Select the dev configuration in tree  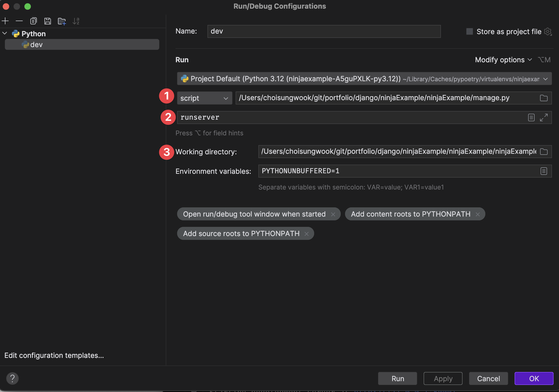tap(36, 45)
